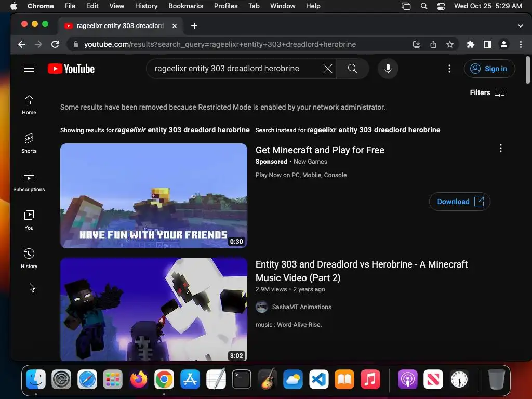Viewport: 532px width, 399px height.
Task: Open YouTube settings three-dot menu
Action: 449,69
